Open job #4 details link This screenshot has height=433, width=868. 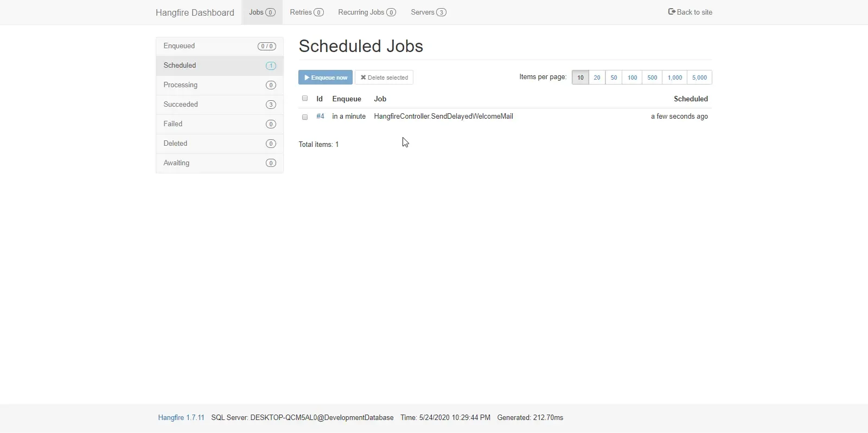[x=320, y=117]
